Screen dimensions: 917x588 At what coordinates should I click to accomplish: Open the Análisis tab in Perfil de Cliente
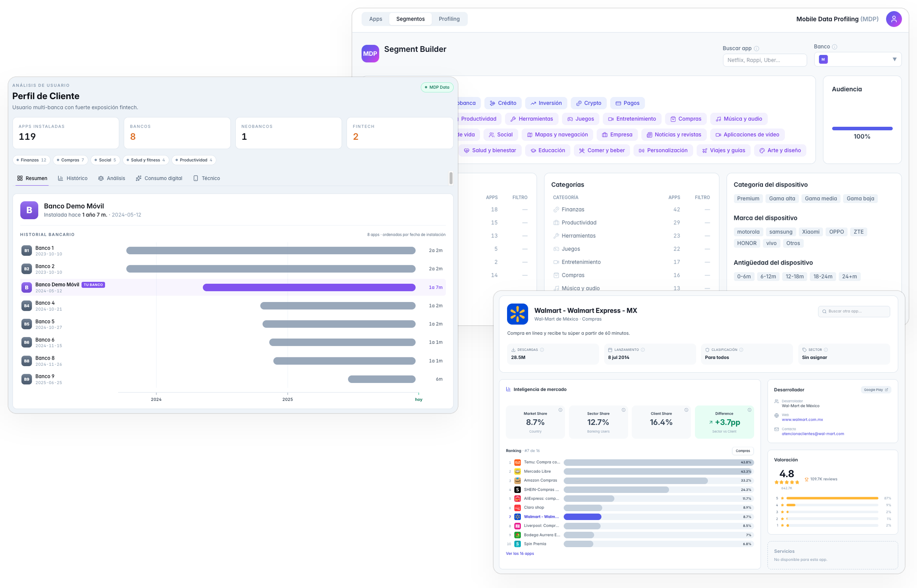click(112, 178)
